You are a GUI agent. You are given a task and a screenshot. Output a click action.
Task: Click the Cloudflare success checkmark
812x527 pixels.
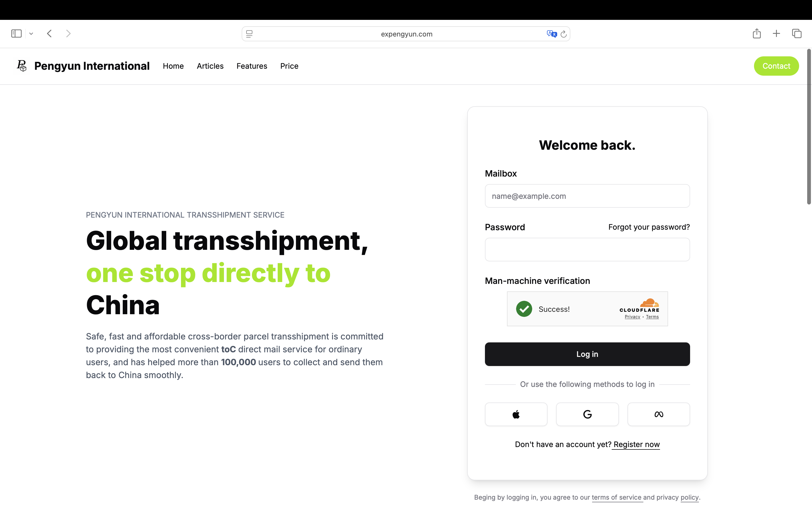524,309
